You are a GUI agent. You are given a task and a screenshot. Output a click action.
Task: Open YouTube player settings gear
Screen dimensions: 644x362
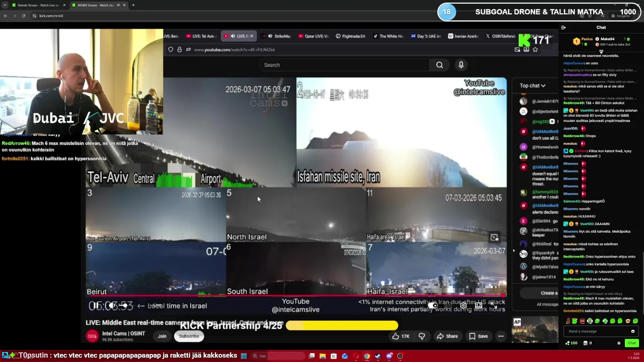coord(463,305)
